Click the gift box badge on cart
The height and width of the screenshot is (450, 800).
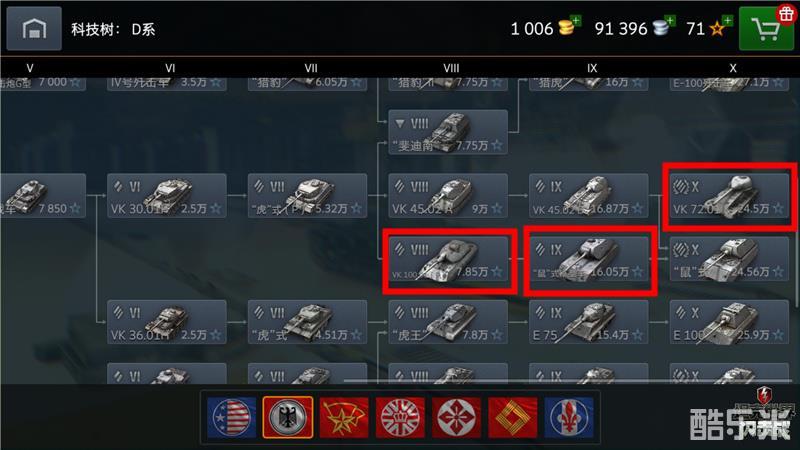tap(786, 13)
